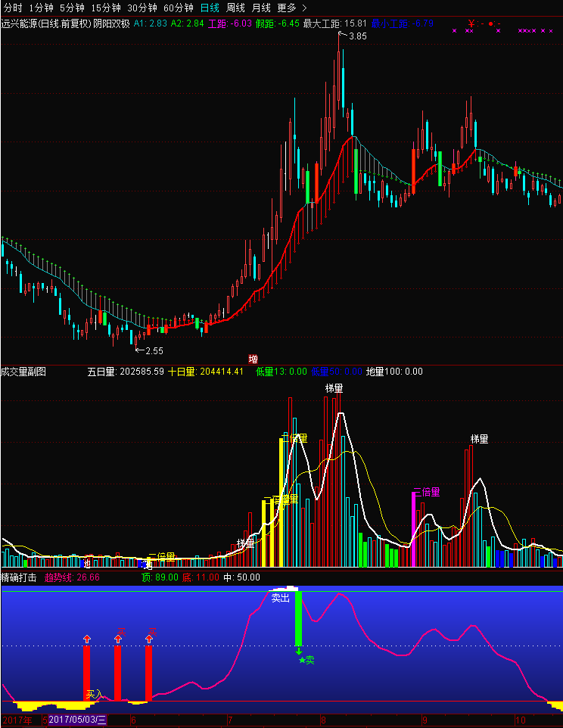Screen dimensions: 563x728
Task: Open the 周线 weekly chart tab
Action: tap(236, 8)
